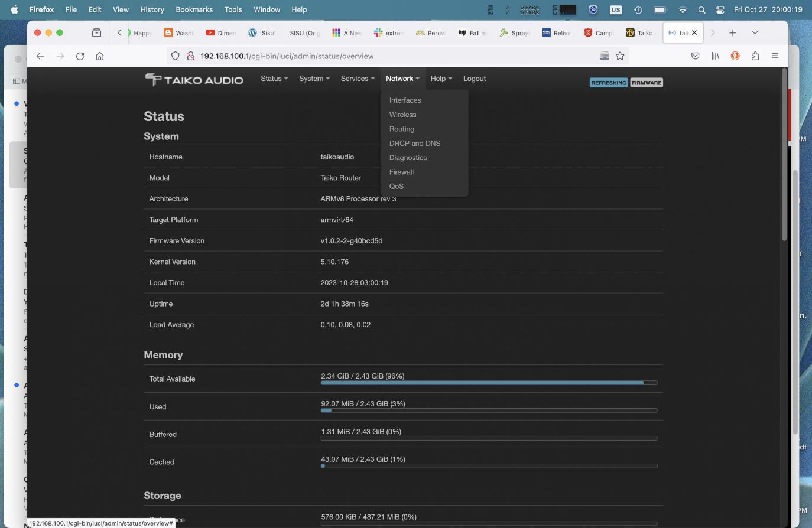Click the FIRMWARE button

coord(646,83)
